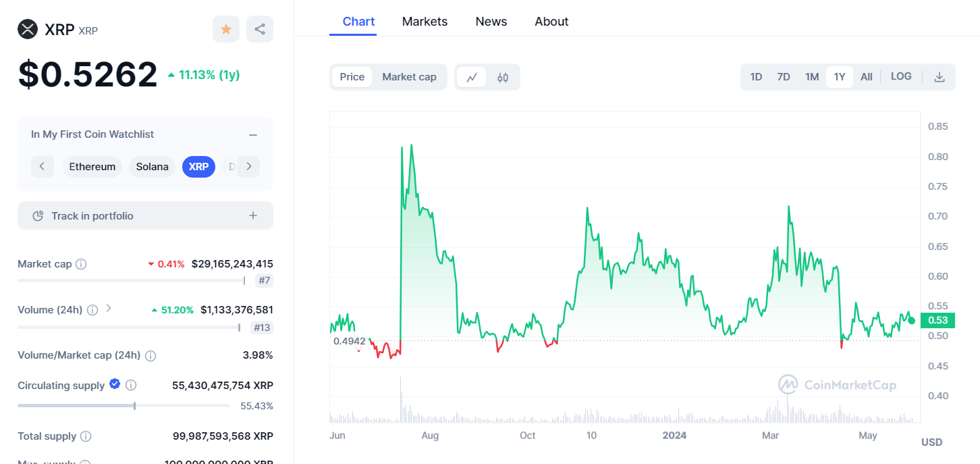Switch to the Markets tab

tap(425, 22)
